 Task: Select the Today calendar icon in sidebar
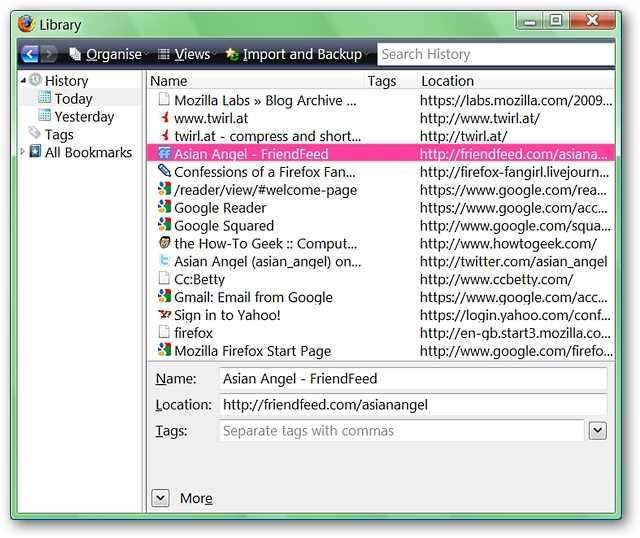coord(44,98)
